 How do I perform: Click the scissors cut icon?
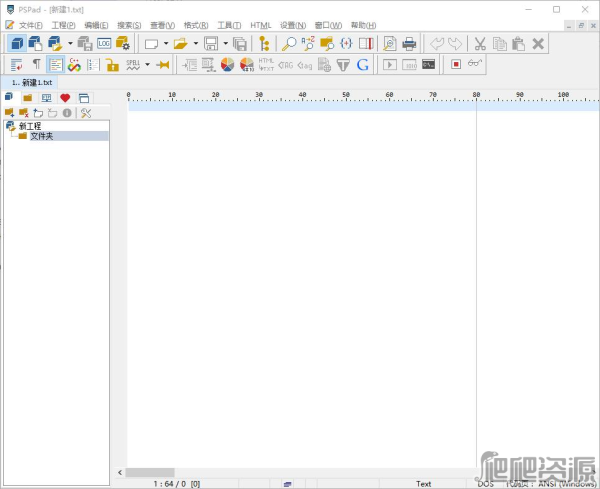click(x=480, y=43)
